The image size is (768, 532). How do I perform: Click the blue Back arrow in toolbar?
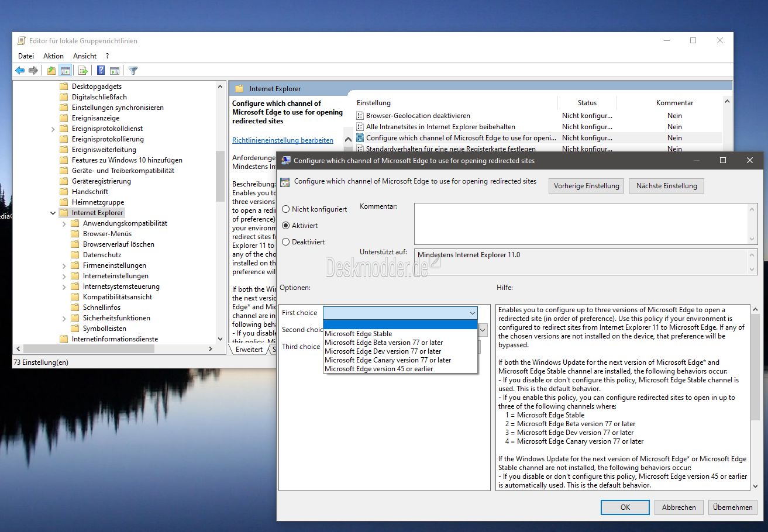[x=20, y=71]
